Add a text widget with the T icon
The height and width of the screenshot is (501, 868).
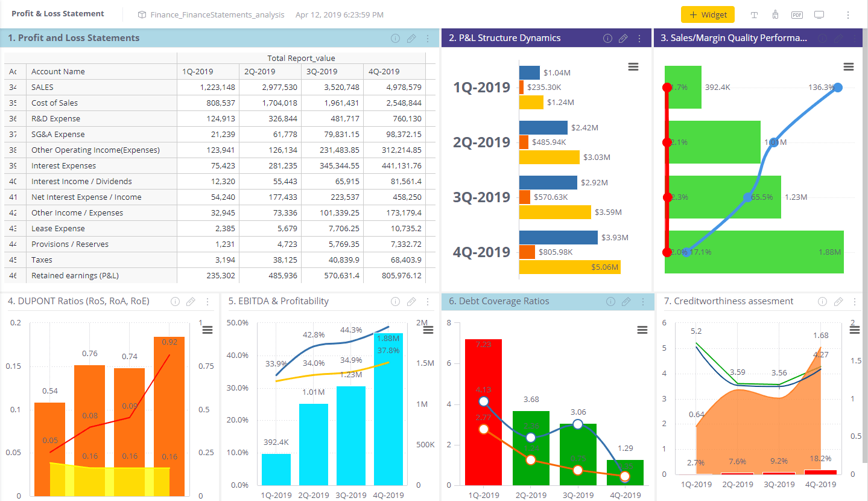click(x=754, y=14)
